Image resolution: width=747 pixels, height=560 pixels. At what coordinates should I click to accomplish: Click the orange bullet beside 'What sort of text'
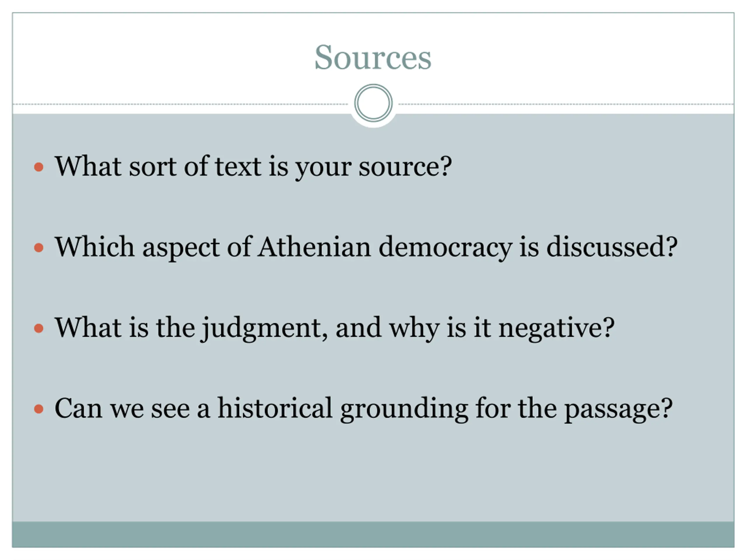[x=39, y=167]
